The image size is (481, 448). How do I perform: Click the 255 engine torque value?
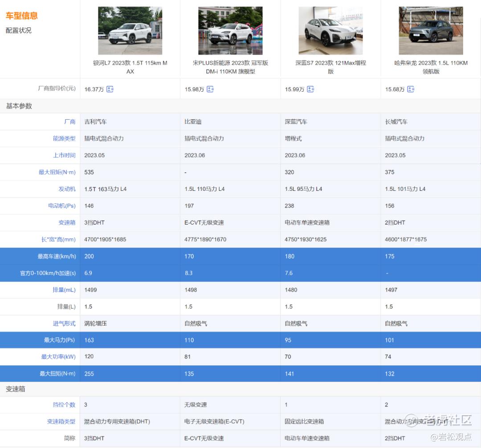89,374
